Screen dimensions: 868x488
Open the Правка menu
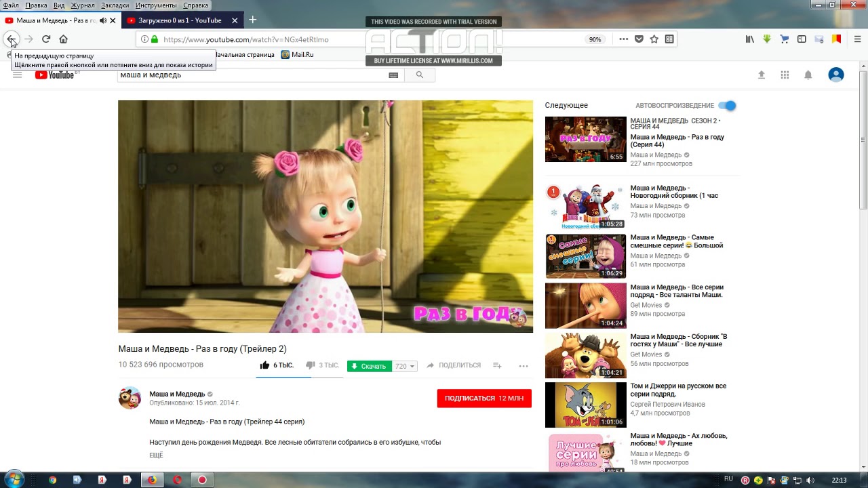(x=36, y=5)
